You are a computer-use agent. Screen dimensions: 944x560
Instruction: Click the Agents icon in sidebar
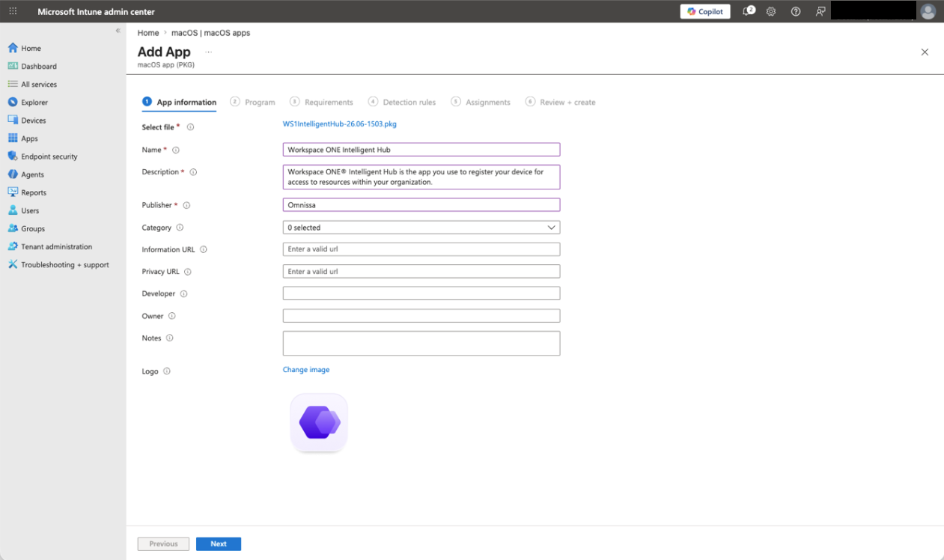coord(13,174)
